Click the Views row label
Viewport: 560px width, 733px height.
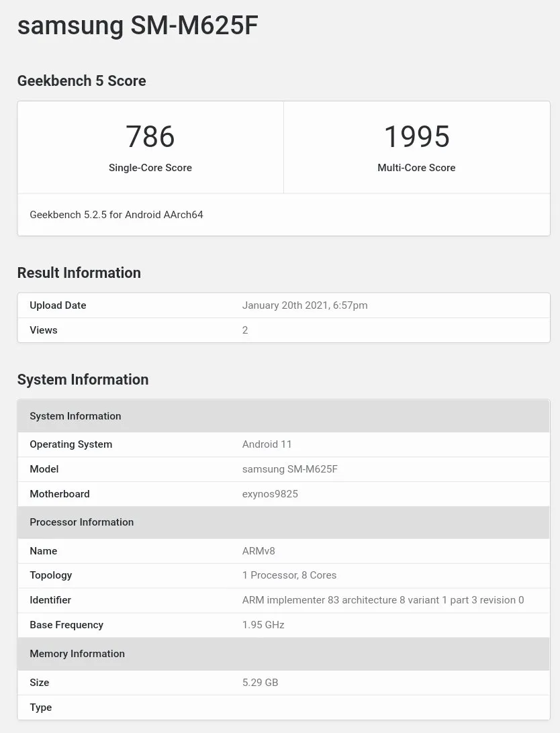[44, 330]
